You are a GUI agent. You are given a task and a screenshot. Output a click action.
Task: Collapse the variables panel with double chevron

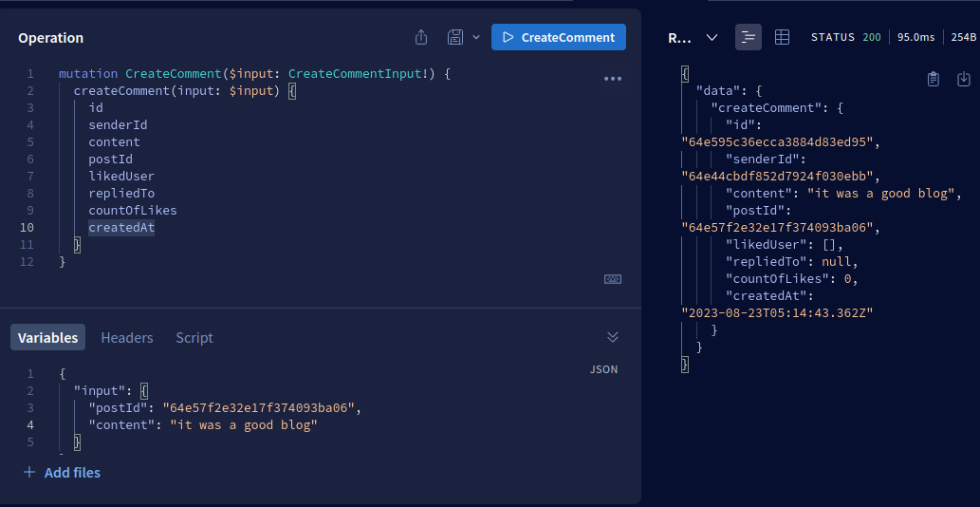tap(613, 338)
